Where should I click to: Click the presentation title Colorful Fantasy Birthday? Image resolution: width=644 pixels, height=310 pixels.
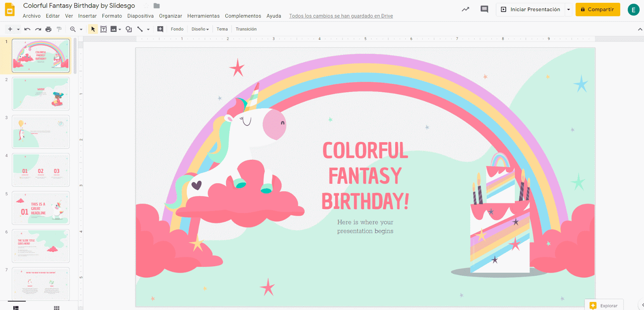[x=79, y=6]
